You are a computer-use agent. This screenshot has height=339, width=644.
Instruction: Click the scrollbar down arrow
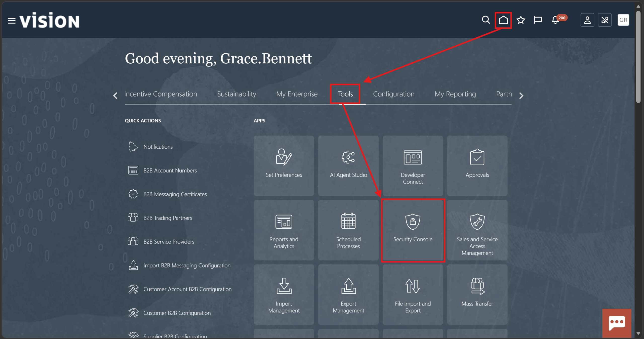638,333
